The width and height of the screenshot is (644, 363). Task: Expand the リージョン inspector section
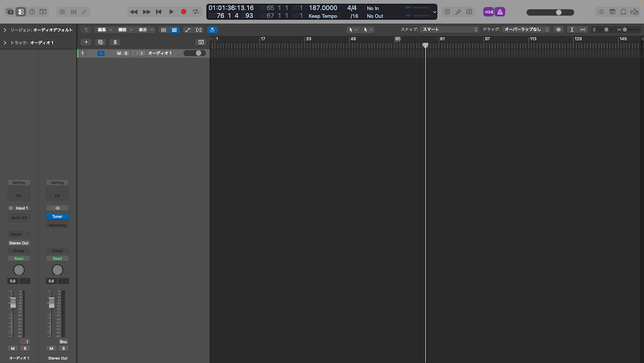(x=5, y=30)
